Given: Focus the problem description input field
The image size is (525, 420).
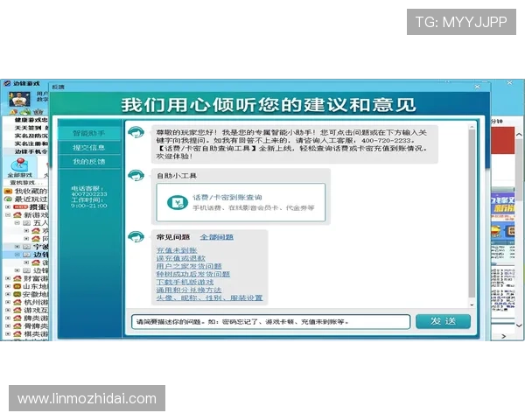Looking at the screenshot, I should tap(271, 321).
